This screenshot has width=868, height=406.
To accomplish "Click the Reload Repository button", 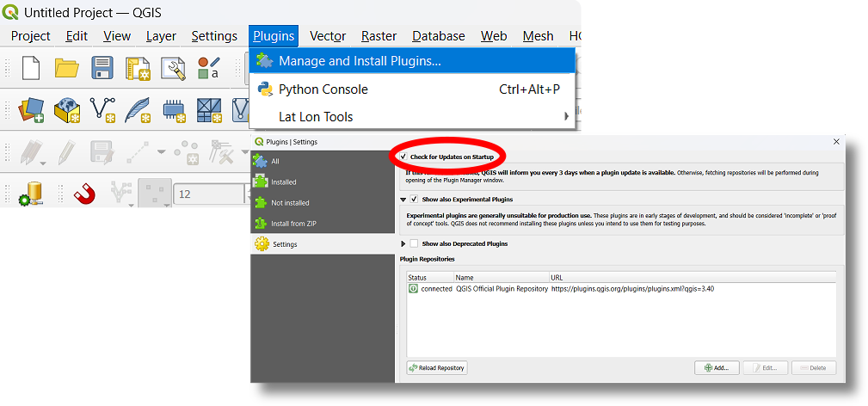I will (437, 368).
